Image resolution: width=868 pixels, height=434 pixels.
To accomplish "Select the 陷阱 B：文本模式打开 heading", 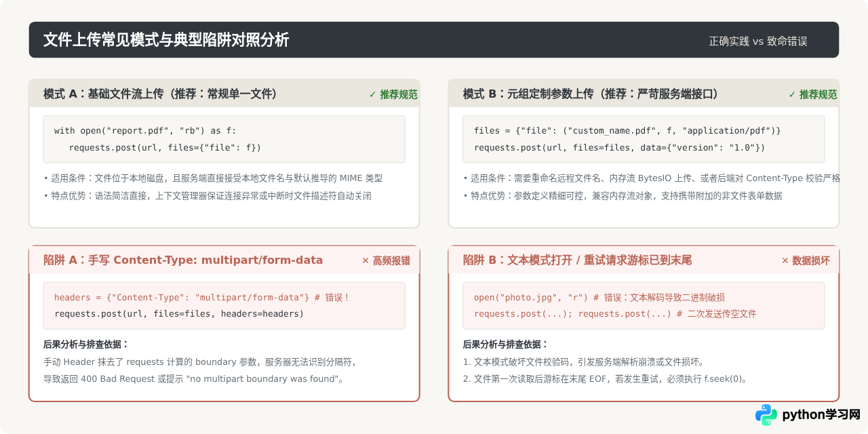I will (x=577, y=260).
